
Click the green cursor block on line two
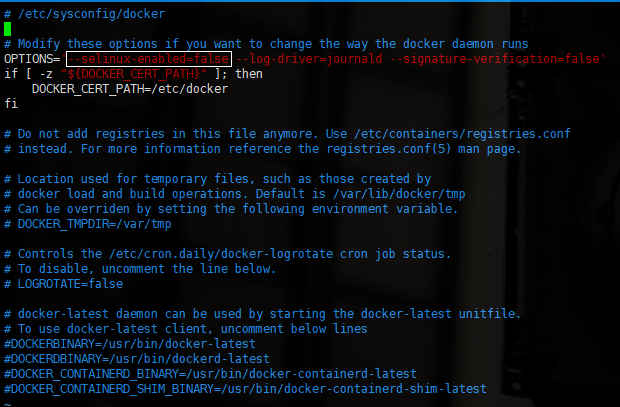click(8, 29)
